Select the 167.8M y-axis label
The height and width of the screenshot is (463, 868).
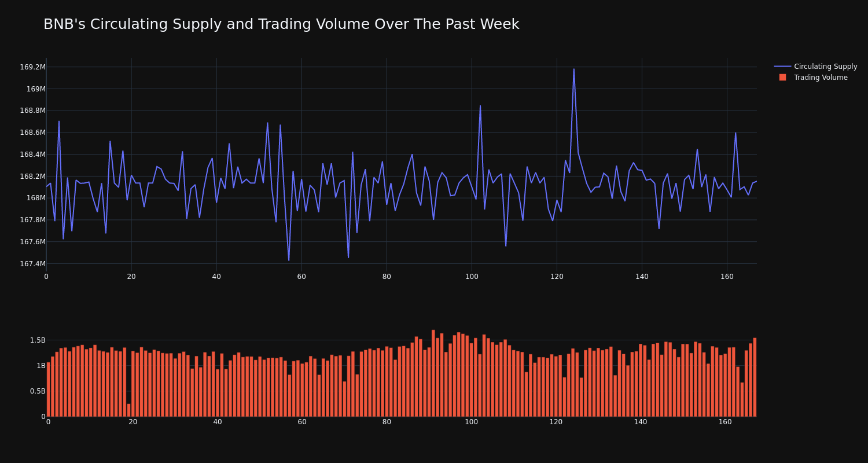32,220
